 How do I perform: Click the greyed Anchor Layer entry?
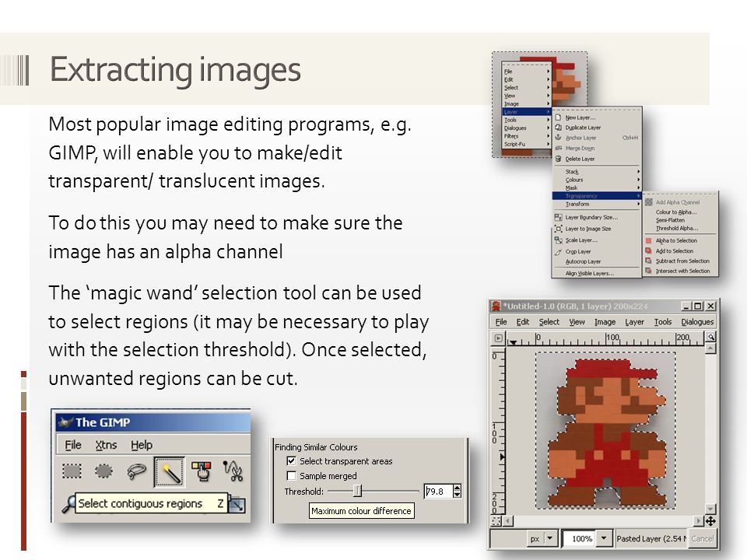coord(580,138)
